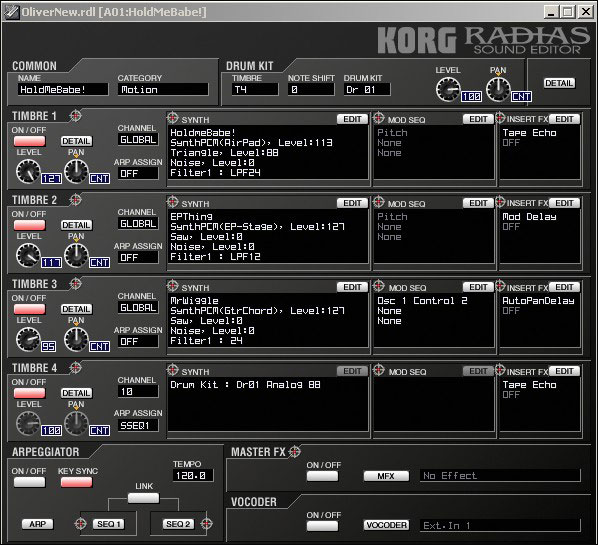
Task: Click Timbre 3 level value 95
Action: [48, 346]
